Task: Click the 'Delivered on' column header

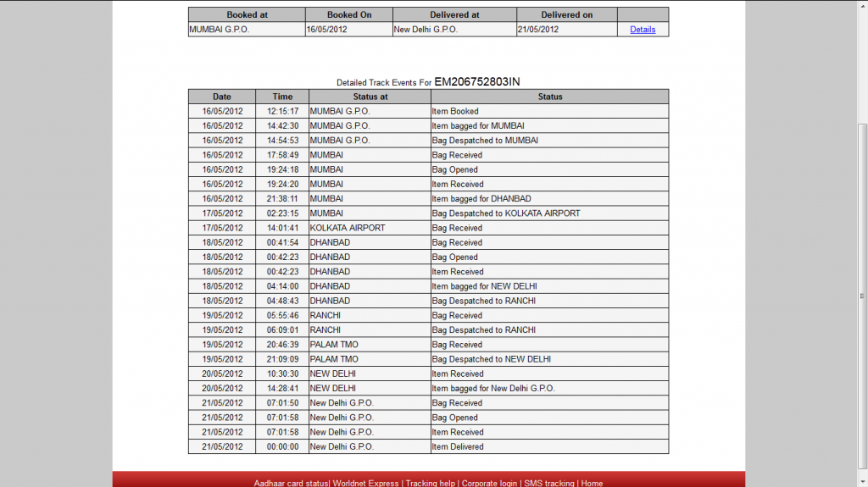Action: point(567,15)
